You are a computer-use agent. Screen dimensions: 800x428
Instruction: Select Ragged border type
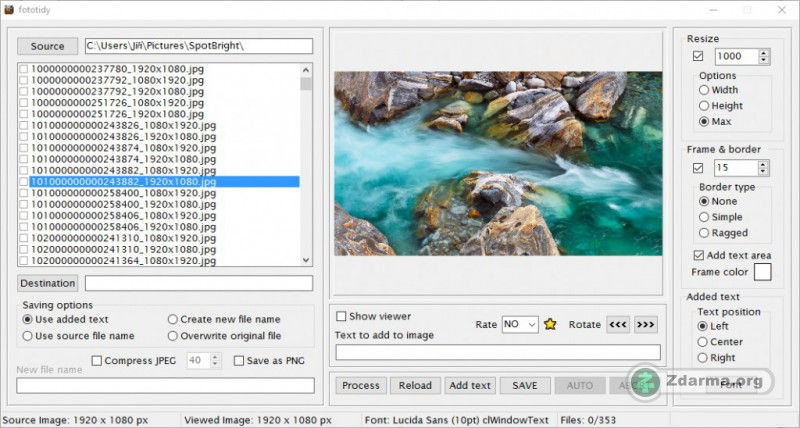click(x=704, y=233)
